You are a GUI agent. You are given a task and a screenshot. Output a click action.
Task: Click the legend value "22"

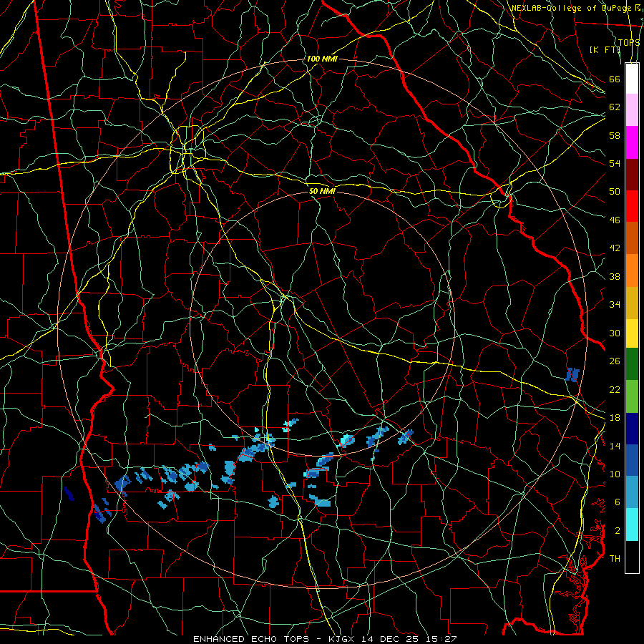[615, 389]
